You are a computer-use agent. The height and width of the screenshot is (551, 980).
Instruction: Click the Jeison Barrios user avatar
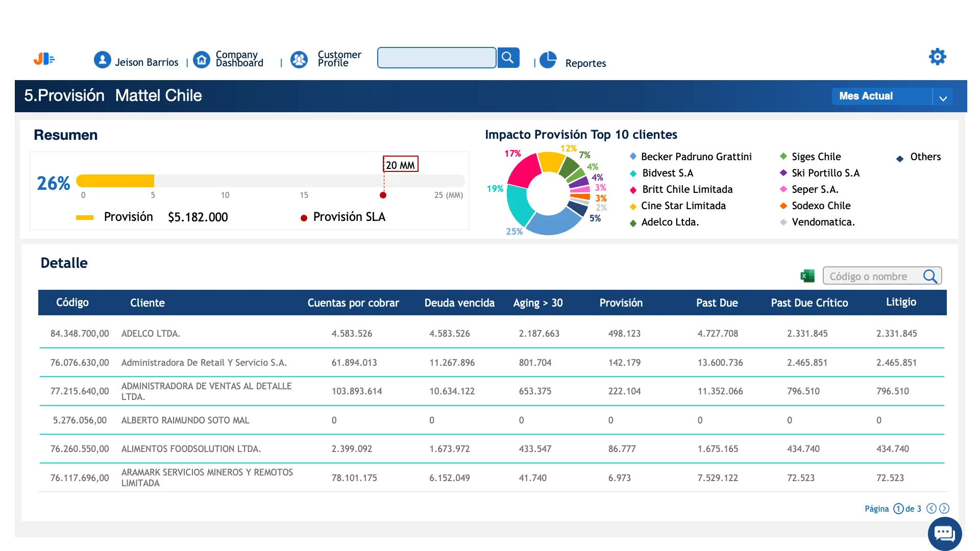click(103, 60)
